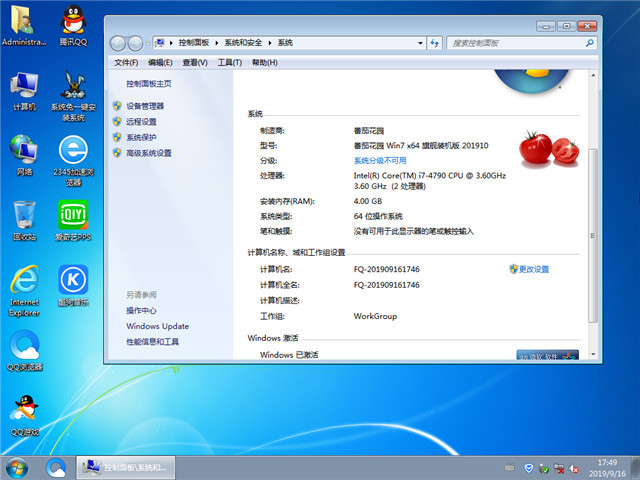
Task: Open the Administrator folder desktop icon
Action: [24, 24]
